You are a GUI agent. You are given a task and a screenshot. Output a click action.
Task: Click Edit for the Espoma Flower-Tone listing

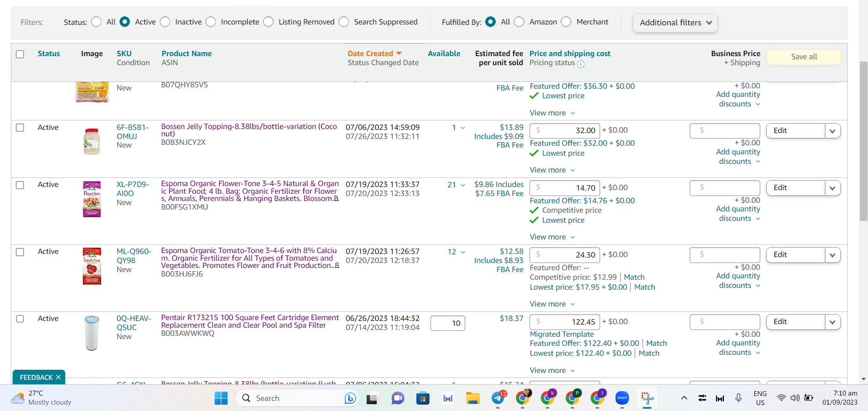point(796,188)
